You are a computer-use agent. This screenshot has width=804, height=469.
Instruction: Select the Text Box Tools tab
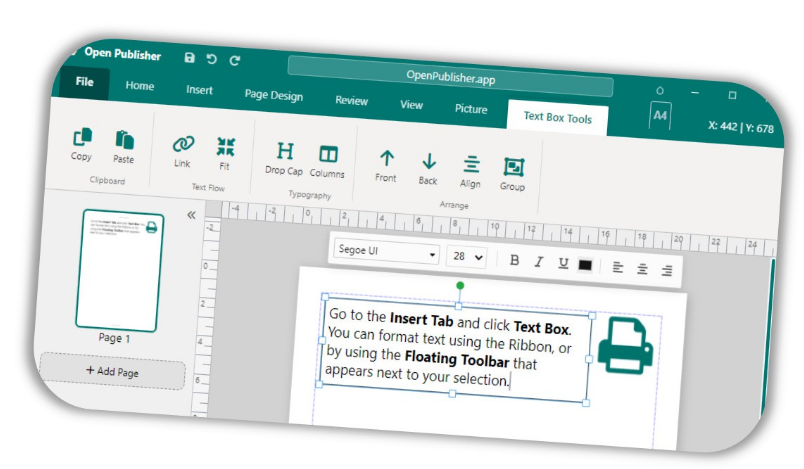point(557,118)
